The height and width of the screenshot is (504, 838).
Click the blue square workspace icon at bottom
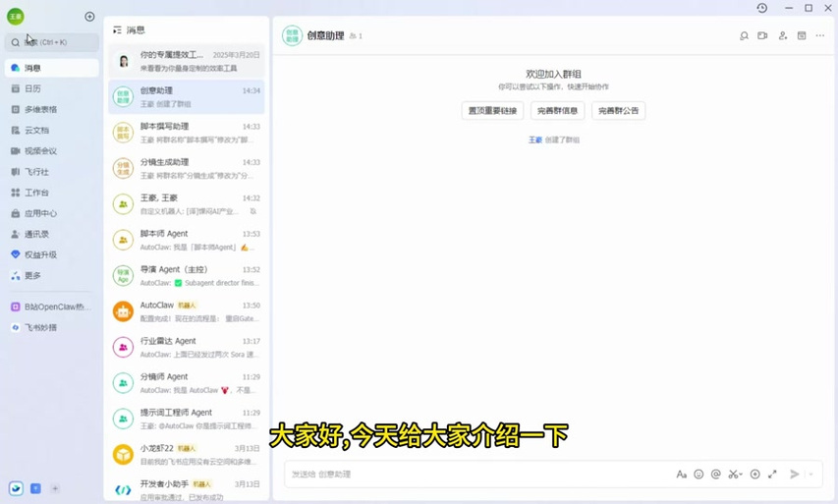pyautogui.click(x=35, y=488)
